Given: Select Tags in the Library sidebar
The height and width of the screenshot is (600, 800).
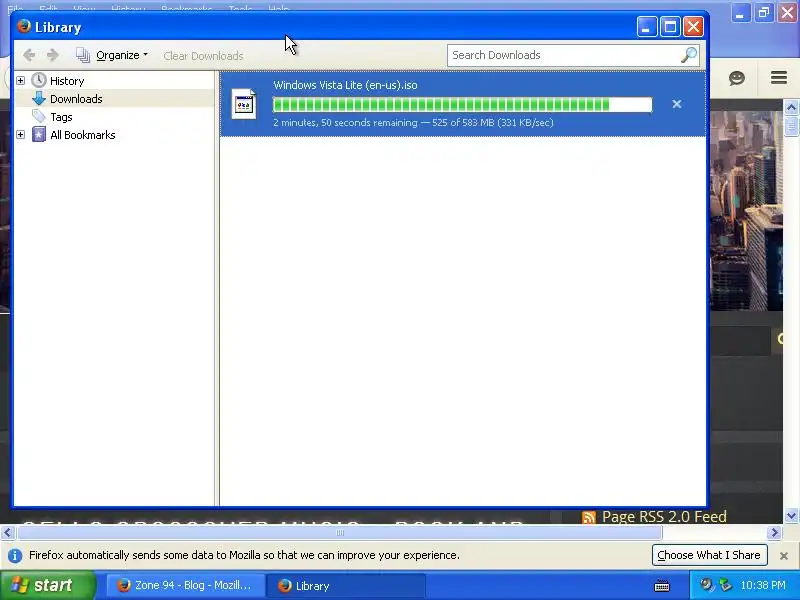Looking at the screenshot, I should [61, 117].
